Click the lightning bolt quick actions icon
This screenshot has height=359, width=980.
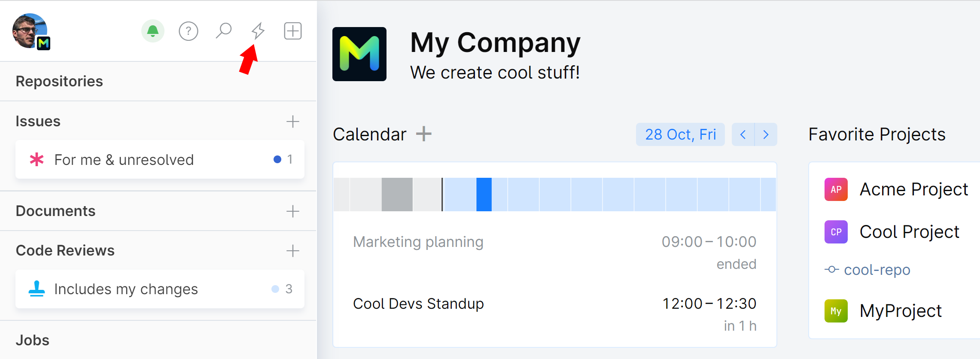(x=258, y=31)
